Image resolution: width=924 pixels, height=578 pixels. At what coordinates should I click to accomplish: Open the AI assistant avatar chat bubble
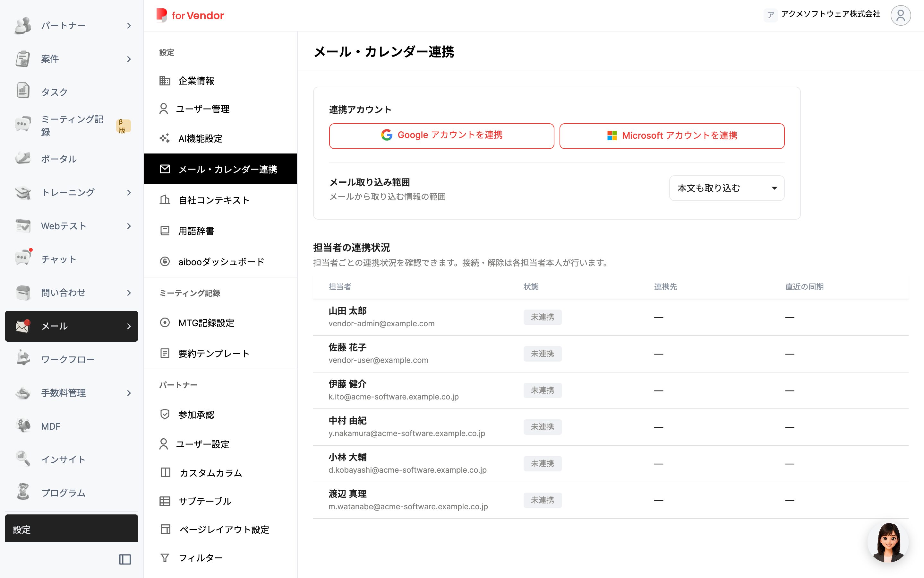888,542
